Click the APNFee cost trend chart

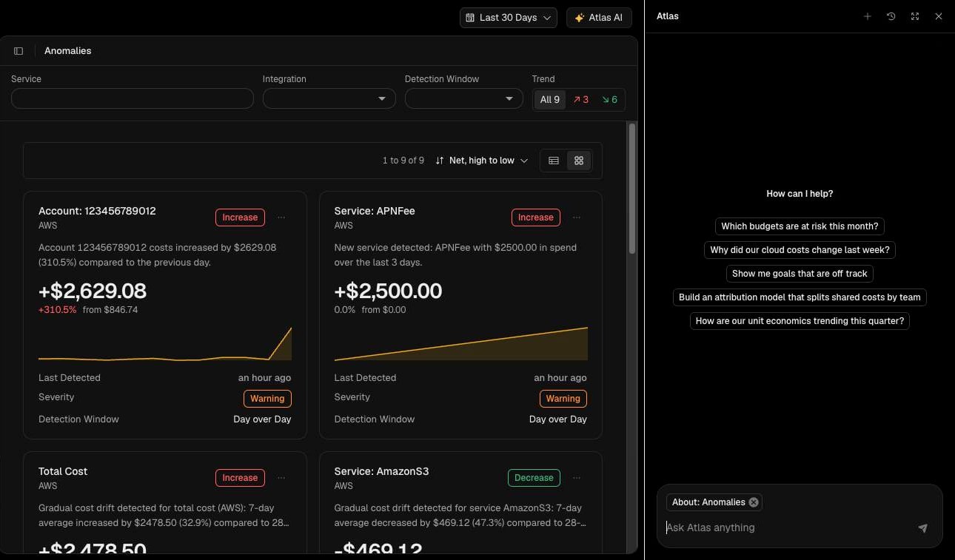point(460,344)
